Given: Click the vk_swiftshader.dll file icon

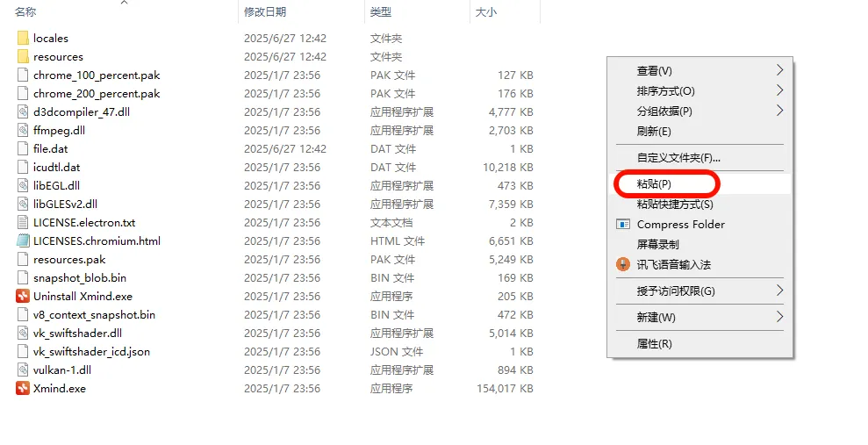Looking at the screenshot, I should [x=23, y=333].
